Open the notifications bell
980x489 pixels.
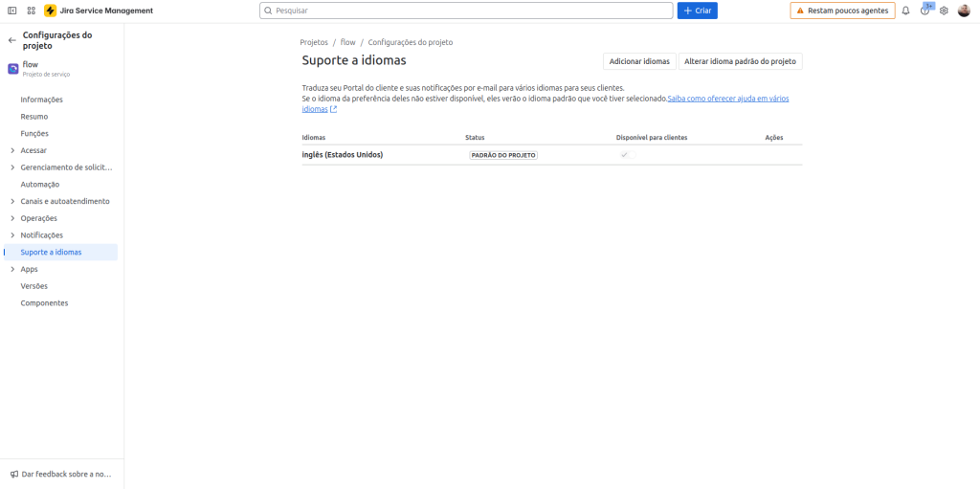point(905,11)
